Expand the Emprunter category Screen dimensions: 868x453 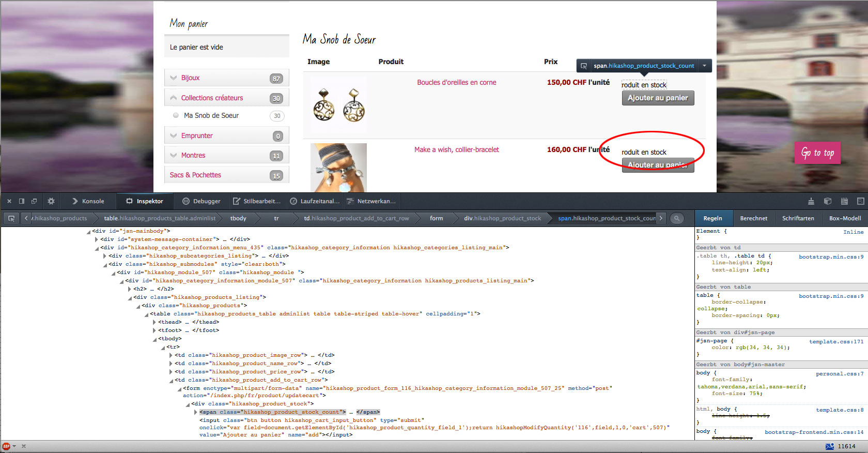coord(174,136)
